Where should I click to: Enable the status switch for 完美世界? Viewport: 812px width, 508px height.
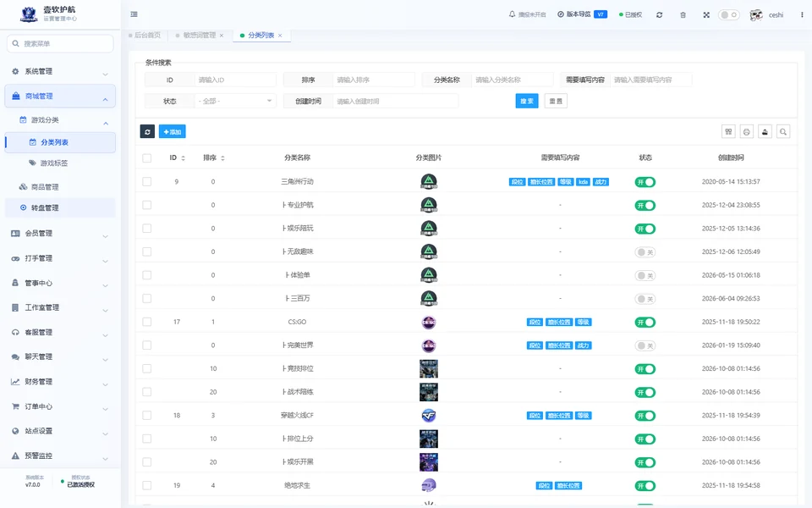pos(645,345)
